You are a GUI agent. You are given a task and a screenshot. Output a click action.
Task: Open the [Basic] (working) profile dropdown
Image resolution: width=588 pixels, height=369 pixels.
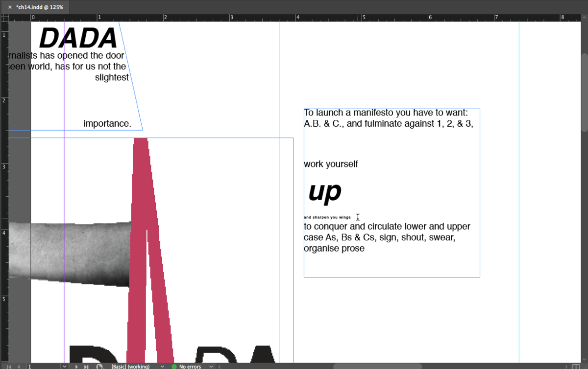pyautogui.click(x=162, y=366)
